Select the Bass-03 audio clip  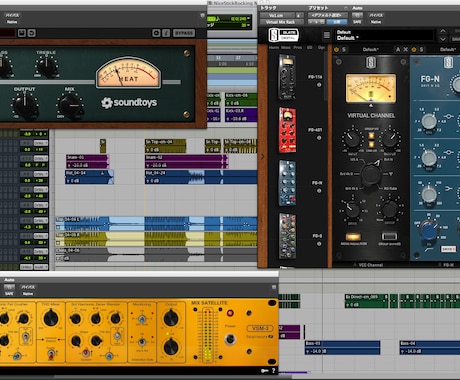tap(342, 348)
